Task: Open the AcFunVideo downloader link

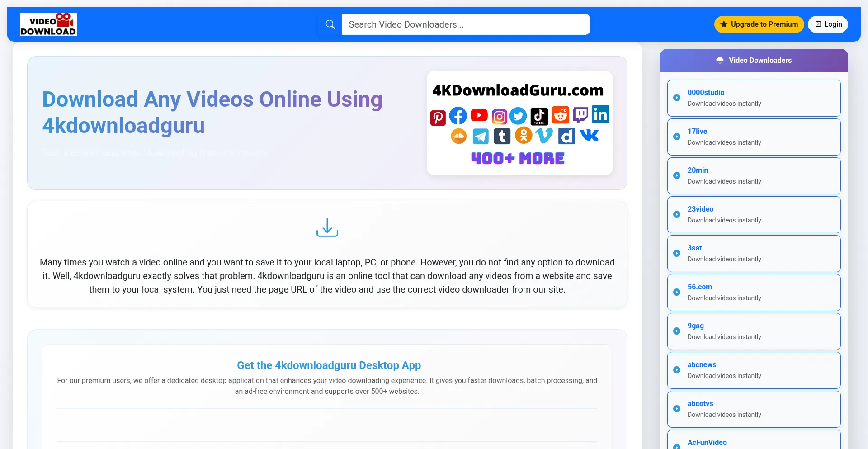Action: coord(754,440)
